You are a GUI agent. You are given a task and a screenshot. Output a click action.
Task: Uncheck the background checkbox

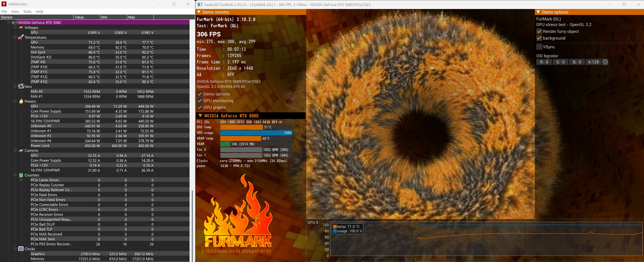point(539,38)
